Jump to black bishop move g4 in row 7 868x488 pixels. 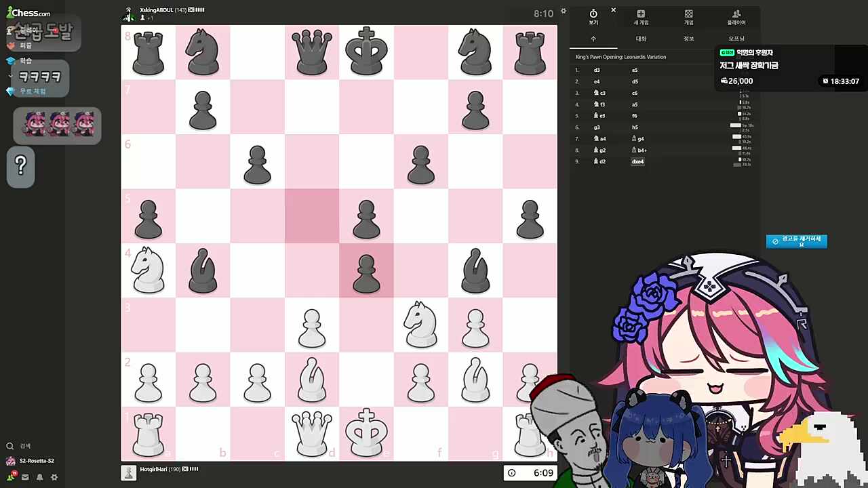[x=637, y=139]
